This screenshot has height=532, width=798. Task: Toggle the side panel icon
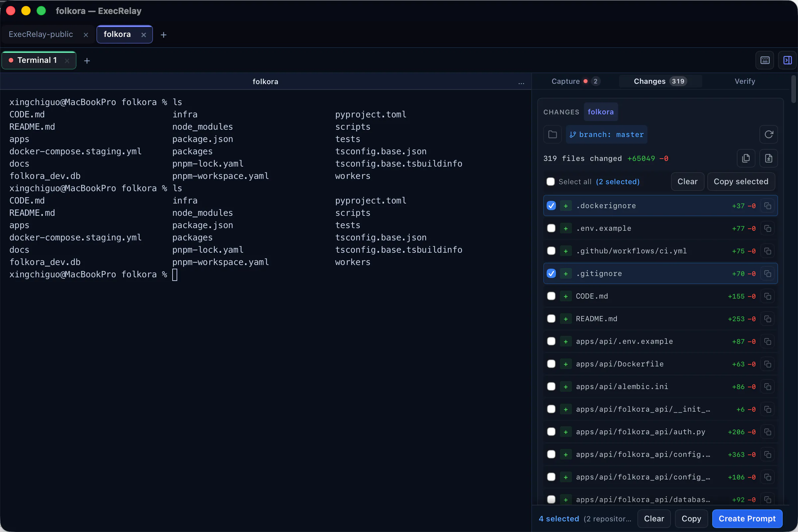[787, 61]
